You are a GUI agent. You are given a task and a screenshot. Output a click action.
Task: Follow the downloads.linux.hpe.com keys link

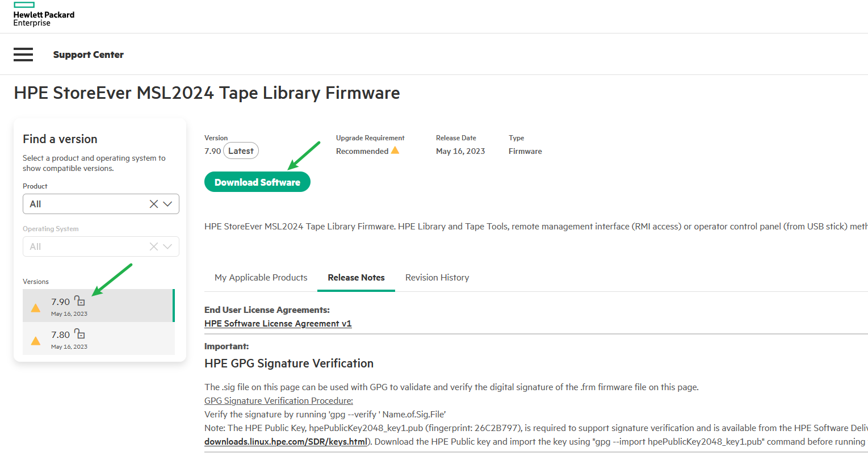point(286,442)
